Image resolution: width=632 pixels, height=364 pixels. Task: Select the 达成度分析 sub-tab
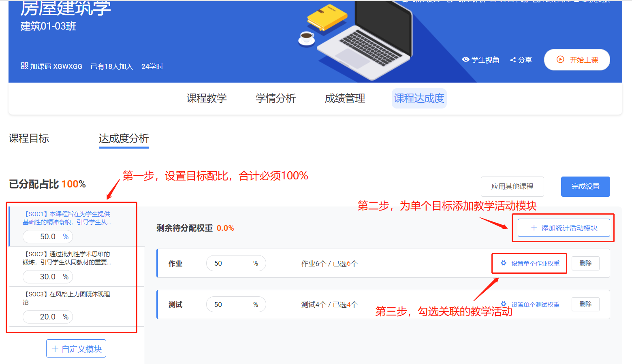(124, 138)
